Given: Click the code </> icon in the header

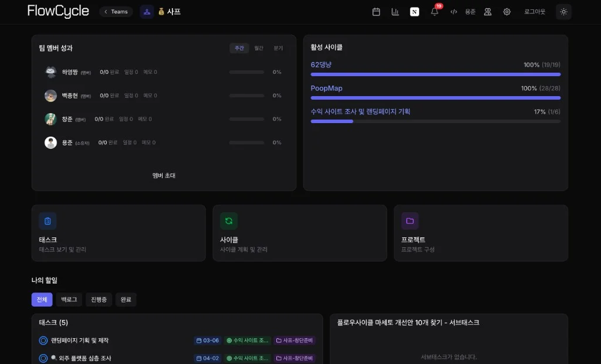Looking at the screenshot, I should [x=453, y=11].
